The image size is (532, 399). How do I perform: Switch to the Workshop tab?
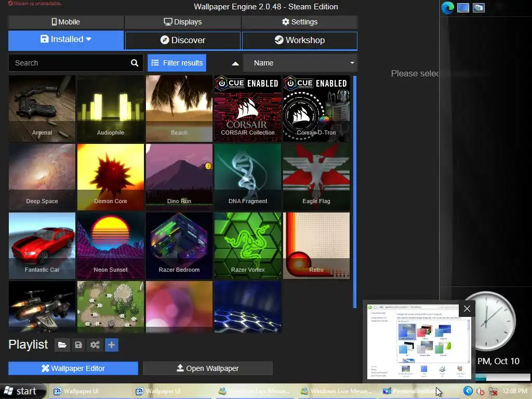coord(300,40)
